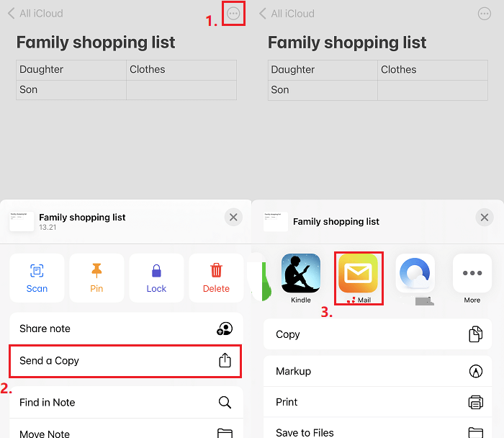This screenshot has height=438, width=504.
Task: Open Markup from the share sheet
Action: pos(377,371)
